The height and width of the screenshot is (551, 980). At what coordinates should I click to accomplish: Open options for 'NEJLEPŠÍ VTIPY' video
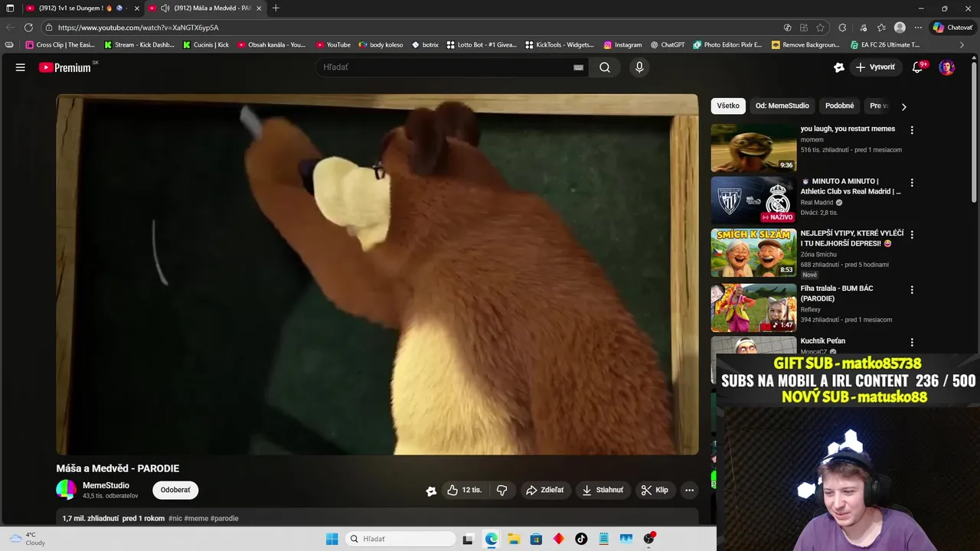[x=912, y=235]
